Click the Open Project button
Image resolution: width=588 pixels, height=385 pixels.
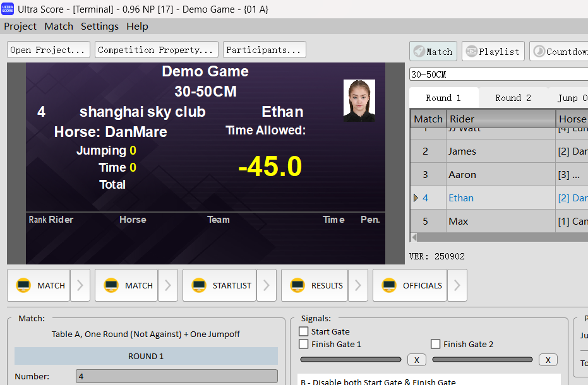tap(48, 49)
